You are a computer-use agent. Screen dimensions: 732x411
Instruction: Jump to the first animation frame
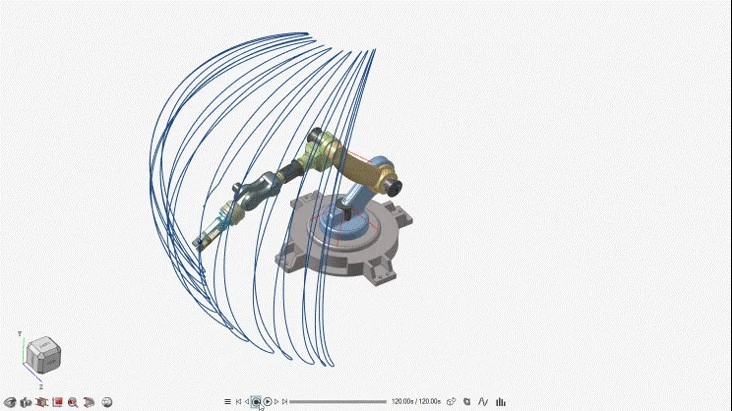pos(238,402)
